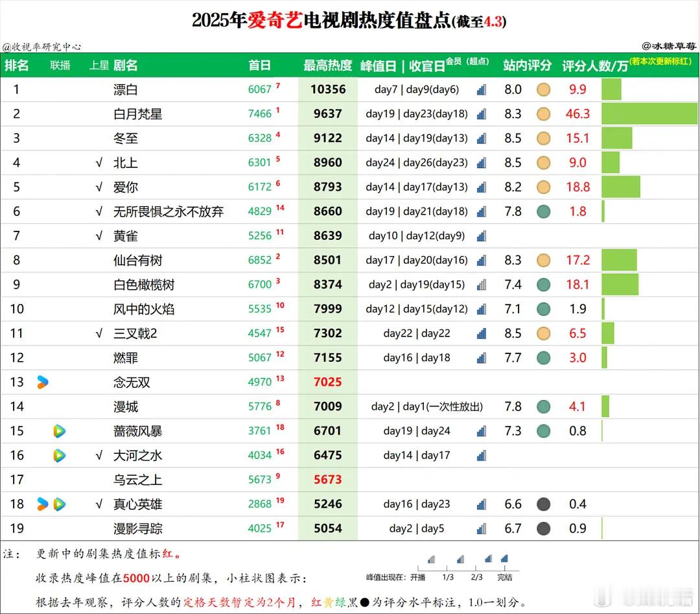This screenshot has height=614, width=700.
Task: Click the Tencent Video logo in the 大河之水 row
Action: click(60, 456)
